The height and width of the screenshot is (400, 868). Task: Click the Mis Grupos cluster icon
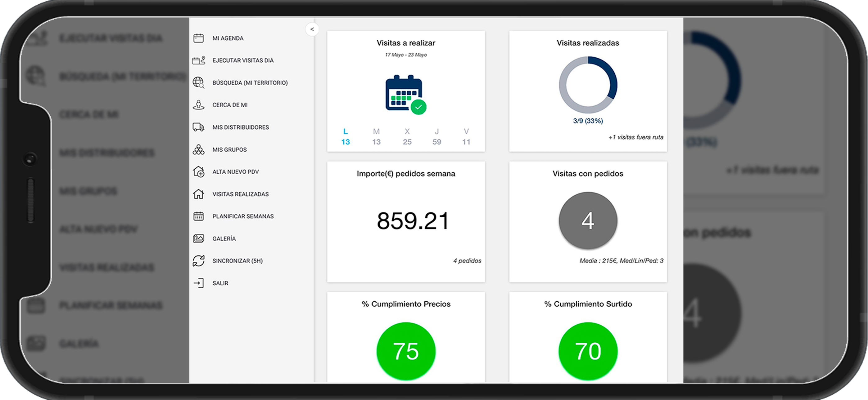pyautogui.click(x=198, y=149)
